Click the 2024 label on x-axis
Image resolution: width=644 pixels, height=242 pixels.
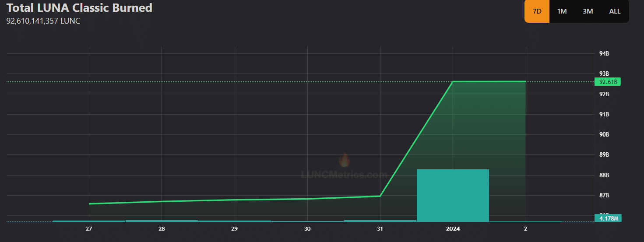click(x=453, y=229)
